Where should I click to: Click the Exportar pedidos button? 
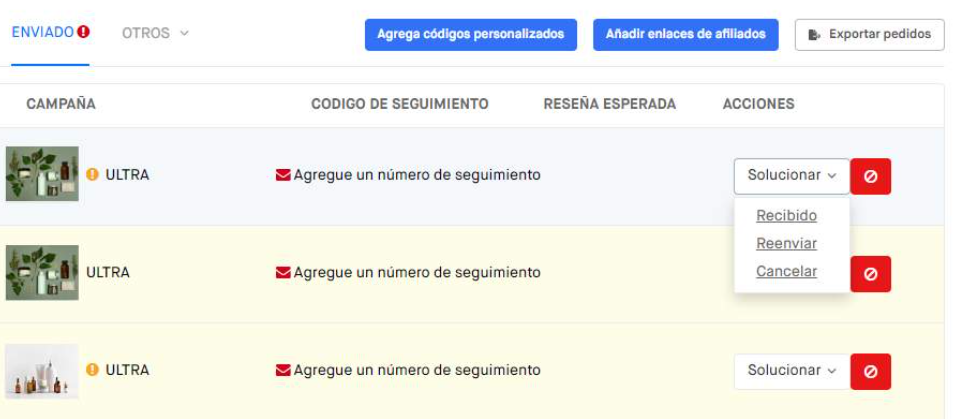tap(869, 35)
